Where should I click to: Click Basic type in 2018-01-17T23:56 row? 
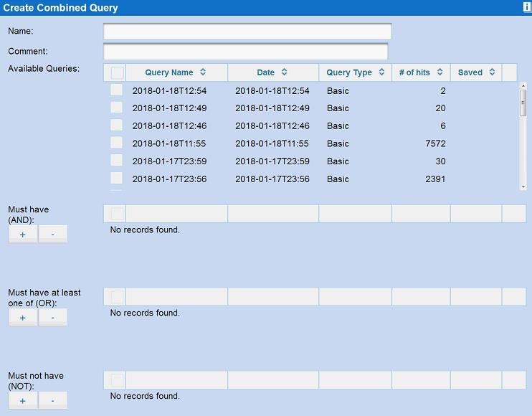point(338,179)
